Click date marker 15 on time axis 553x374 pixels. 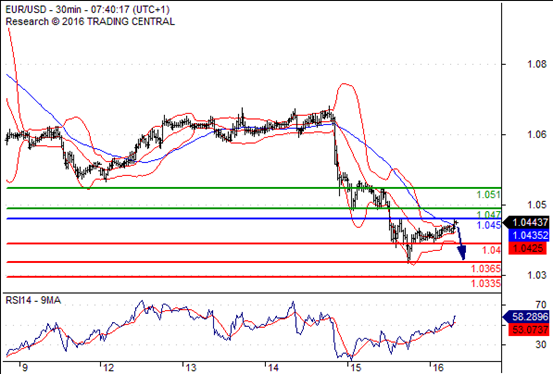(x=356, y=368)
